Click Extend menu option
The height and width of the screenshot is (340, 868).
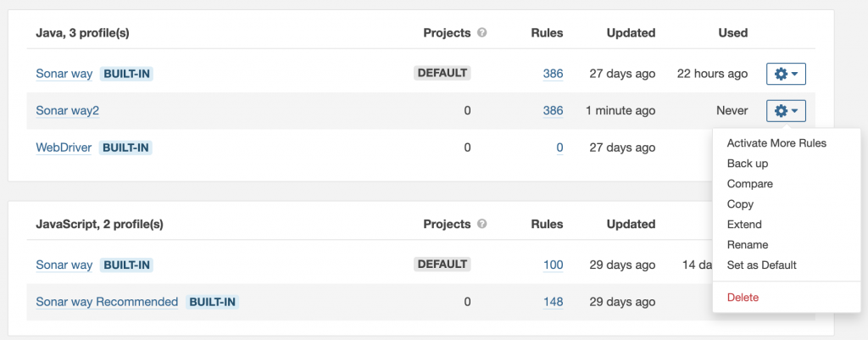(x=744, y=225)
